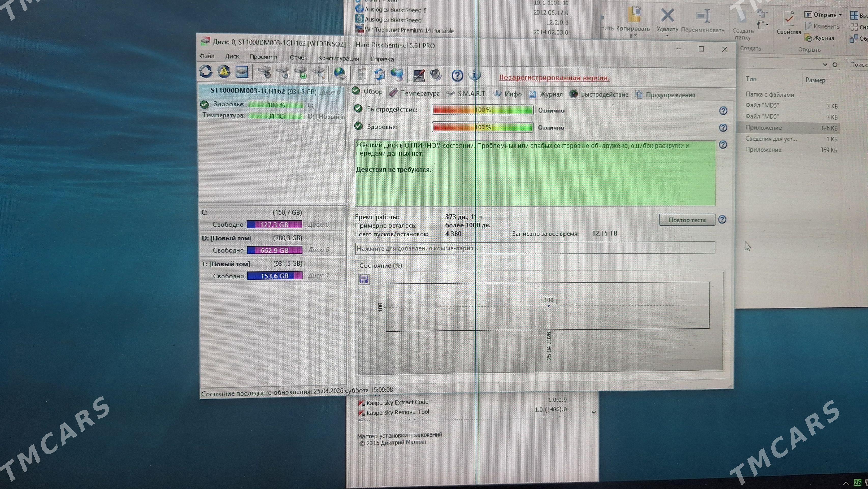
Task: Click help icon next to Быстродействие bar
Action: coord(723,111)
